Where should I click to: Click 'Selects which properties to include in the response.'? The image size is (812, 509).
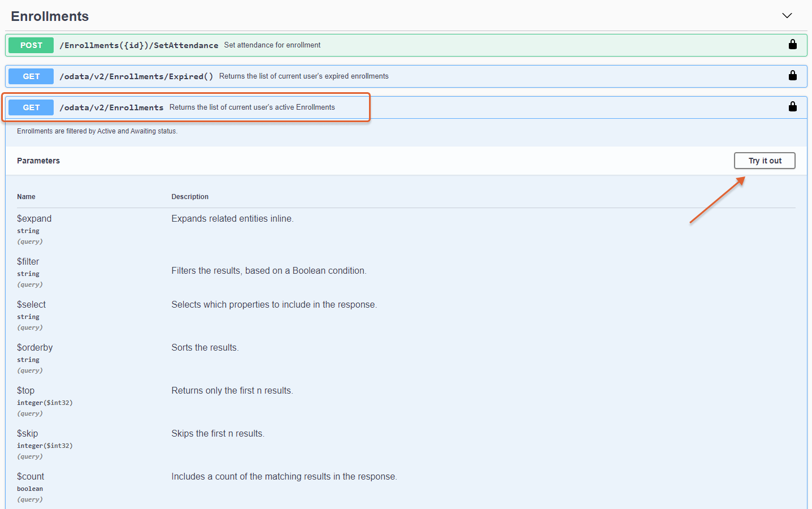pos(274,305)
